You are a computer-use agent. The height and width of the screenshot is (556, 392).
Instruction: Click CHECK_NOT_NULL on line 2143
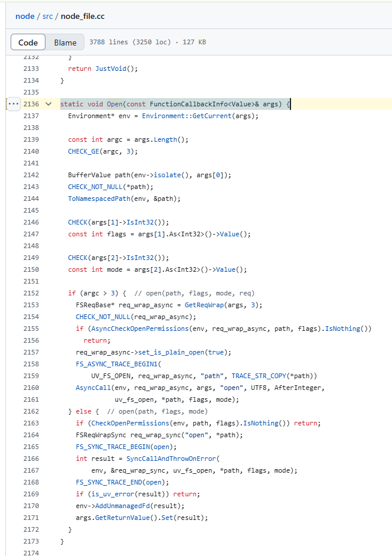(95, 187)
